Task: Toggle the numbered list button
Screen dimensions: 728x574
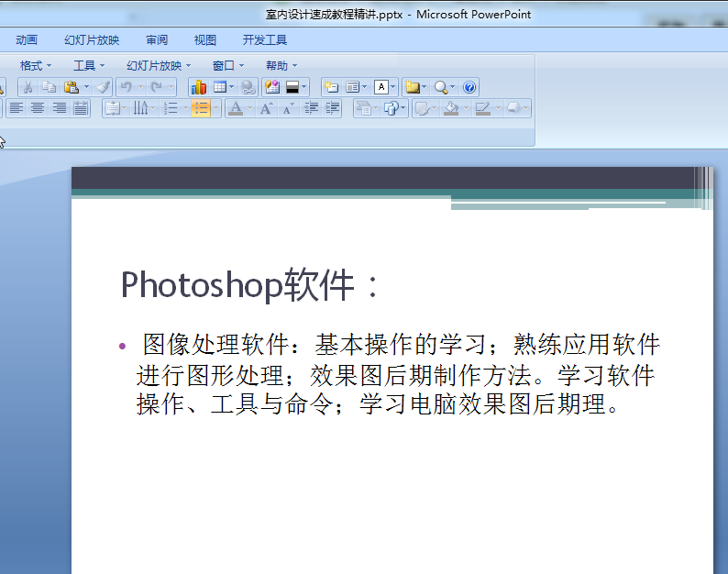Action: pyautogui.click(x=171, y=108)
